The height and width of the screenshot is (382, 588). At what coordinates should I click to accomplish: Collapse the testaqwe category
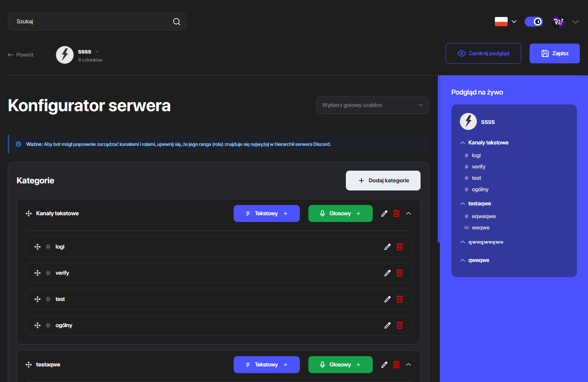[x=409, y=365]
